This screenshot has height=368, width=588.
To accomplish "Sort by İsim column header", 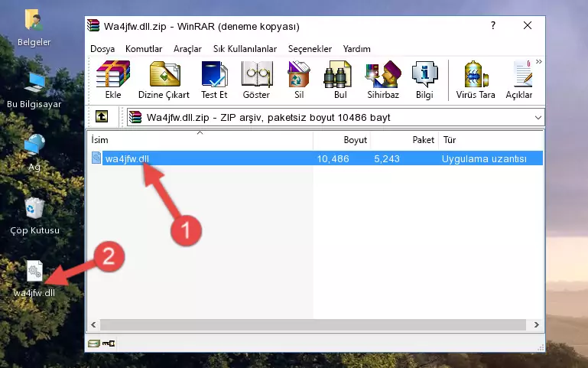I will pos(200,140).
